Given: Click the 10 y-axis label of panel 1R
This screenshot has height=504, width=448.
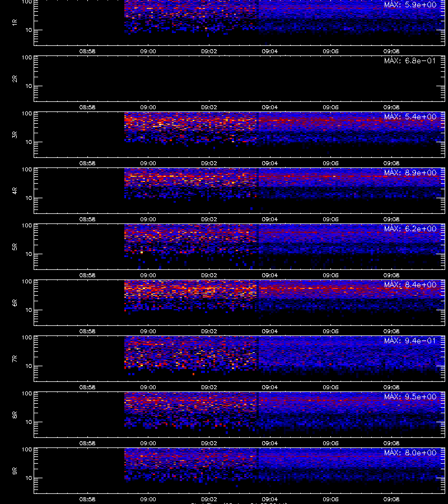Looking at the screenshot, I should pos(29,30).
